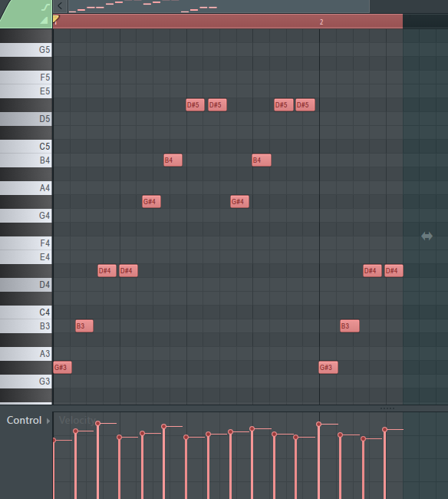448x499 pixels.
Task: Click the D4 piano key
Action: coord(26,285)
